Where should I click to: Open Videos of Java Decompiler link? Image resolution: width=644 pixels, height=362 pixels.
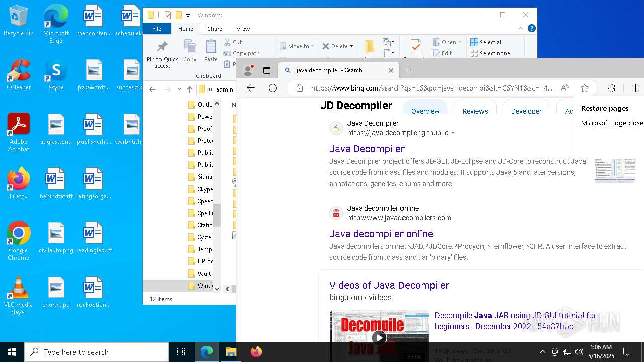(389, 285)
